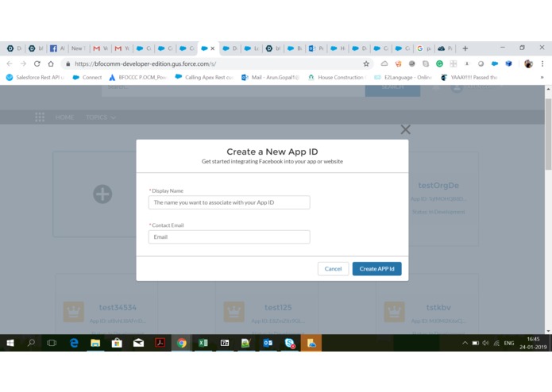The width and height of the screenshot is (552, 392).
Task: Open the BFOCCC P.OCM_Pow bookmark
Action: (138, 77)
